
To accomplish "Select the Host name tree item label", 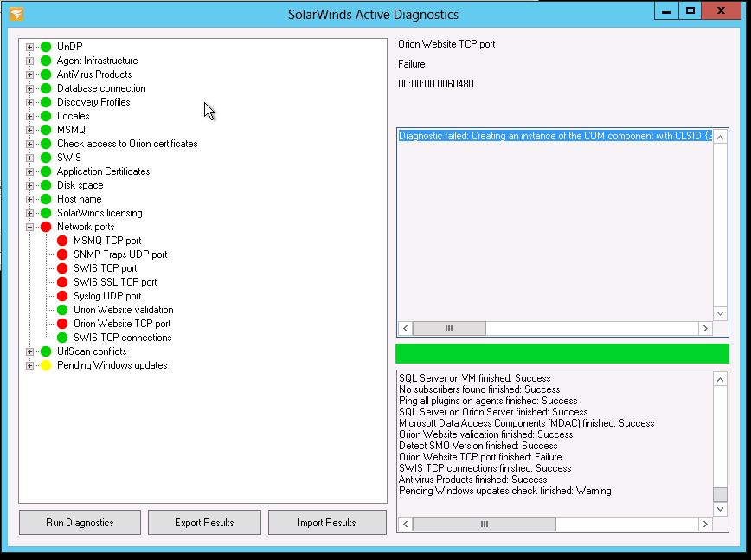I will coord(80,199).
